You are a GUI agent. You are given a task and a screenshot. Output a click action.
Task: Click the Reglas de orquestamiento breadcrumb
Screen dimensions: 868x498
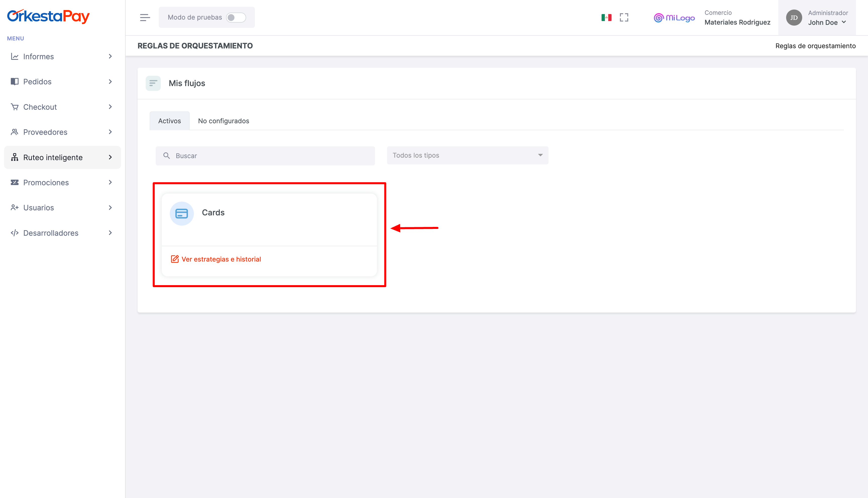coord(815,46)
